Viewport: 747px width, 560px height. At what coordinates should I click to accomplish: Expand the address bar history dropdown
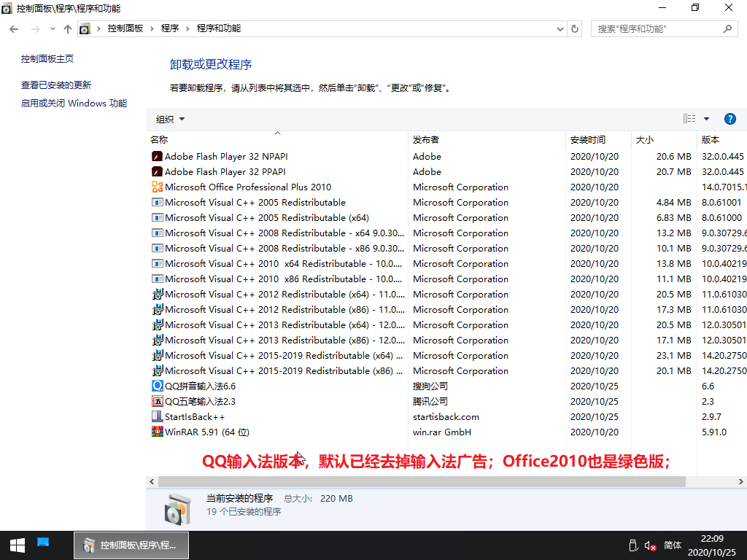(x=560, y=29)
